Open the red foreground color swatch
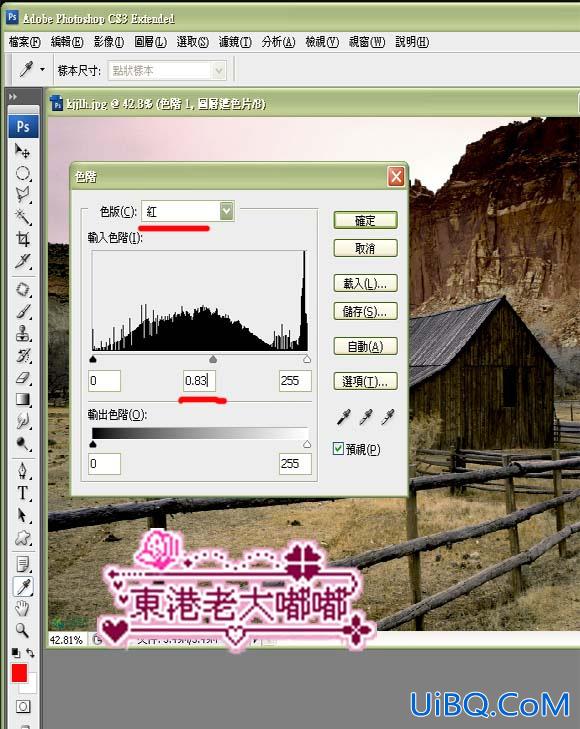 pyautogui.click(x=19, y=673)
